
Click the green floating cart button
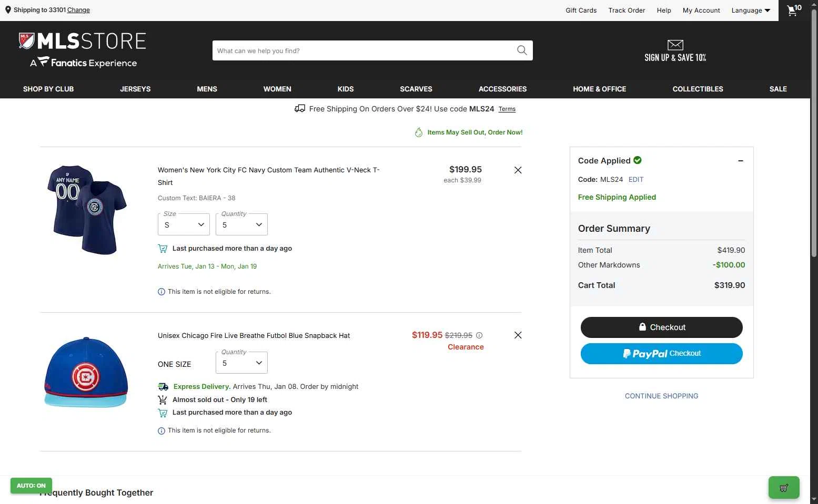[x=784, y=487]
